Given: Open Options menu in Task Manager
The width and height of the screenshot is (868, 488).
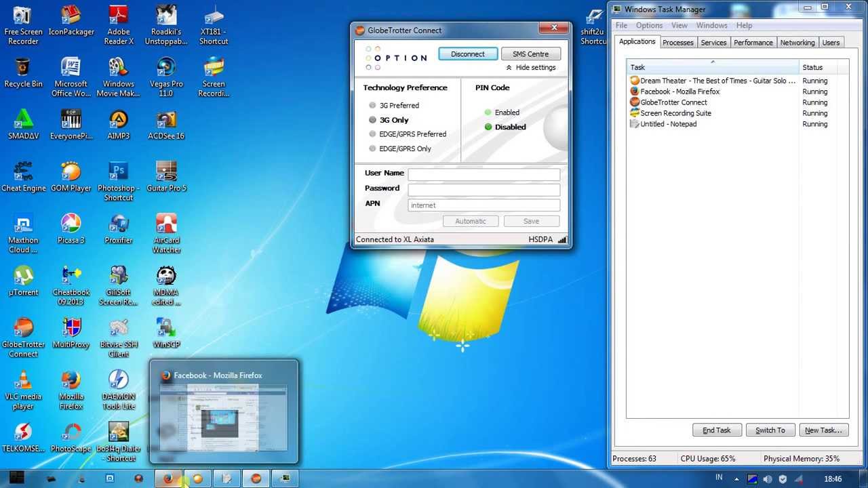Looking at the screenshot, I should point(649,26).
